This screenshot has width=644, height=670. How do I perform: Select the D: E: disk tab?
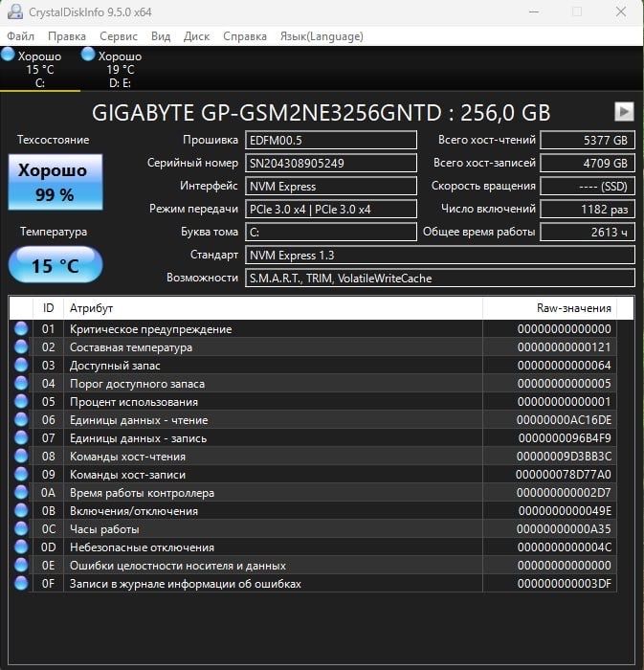click(120, 69)
